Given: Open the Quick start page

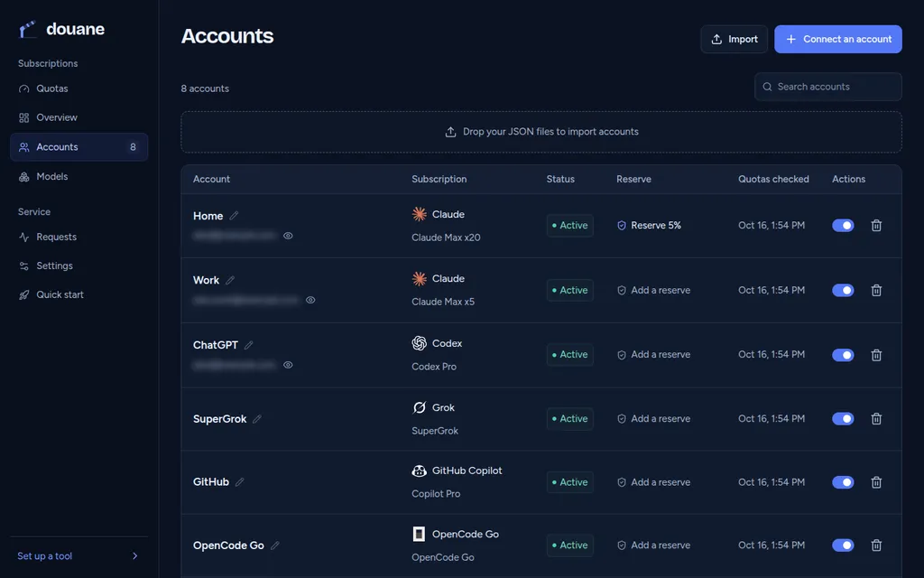Looking at the screenshot, I should tap(79, 295).
